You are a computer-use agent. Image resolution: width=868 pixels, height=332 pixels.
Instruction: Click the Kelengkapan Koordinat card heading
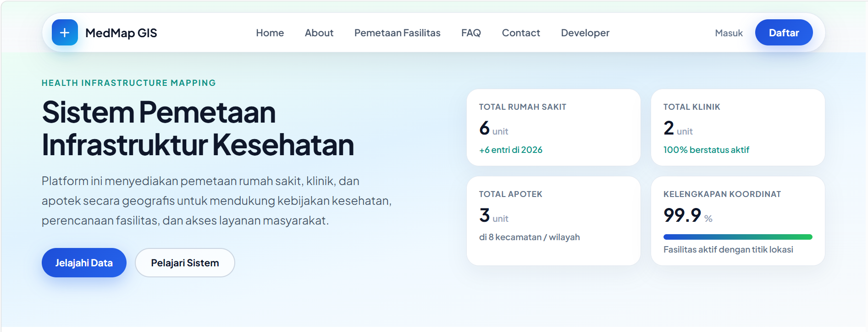pyautogui.click(x=722, y=194)
